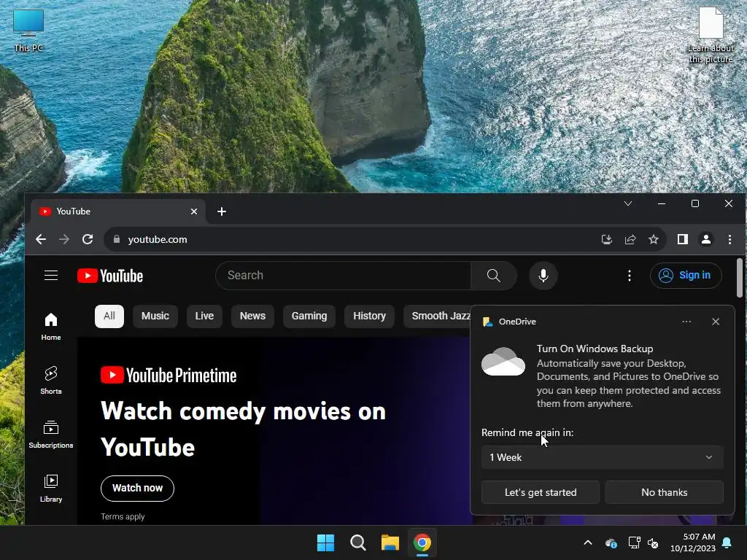Screen dimensions: 747x560
Task: Click No thanks button
Action: pos(664,492)
